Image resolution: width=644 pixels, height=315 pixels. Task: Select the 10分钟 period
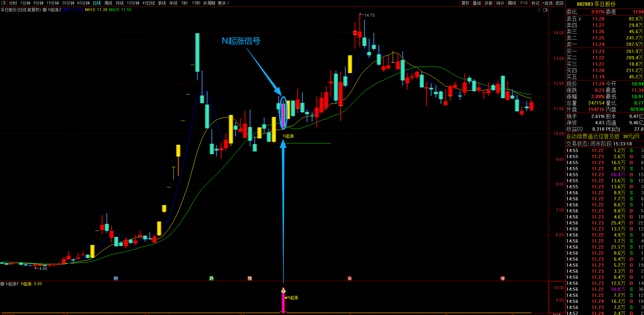click(x=133, y=3)
